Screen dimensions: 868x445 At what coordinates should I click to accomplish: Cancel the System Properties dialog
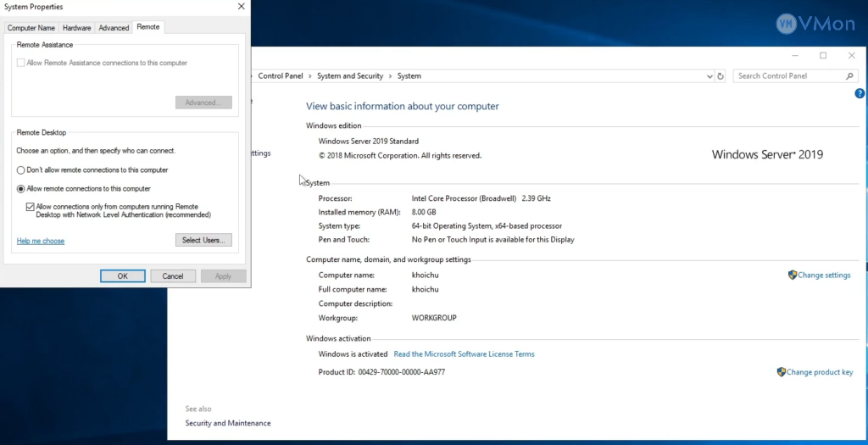pos(173,276)
